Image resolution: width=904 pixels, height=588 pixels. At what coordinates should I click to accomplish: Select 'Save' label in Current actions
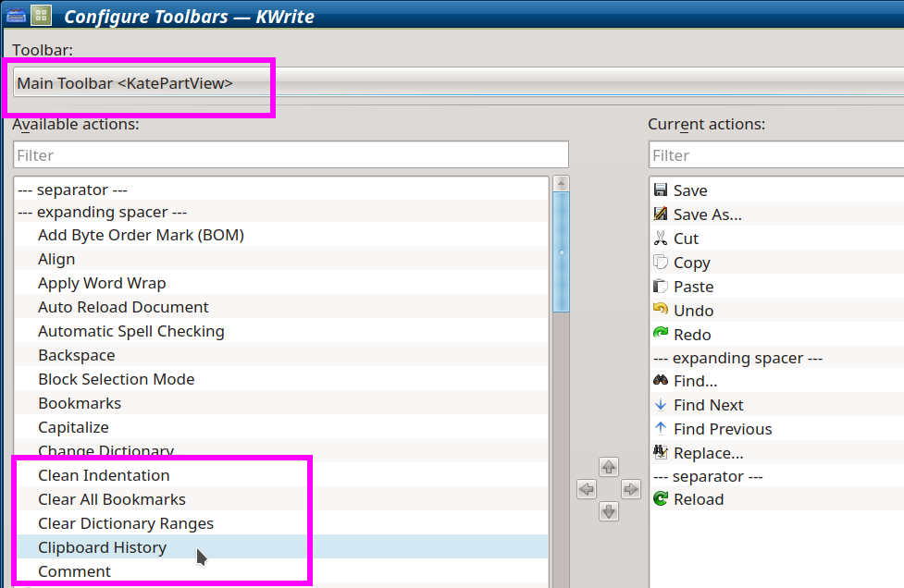690,190
